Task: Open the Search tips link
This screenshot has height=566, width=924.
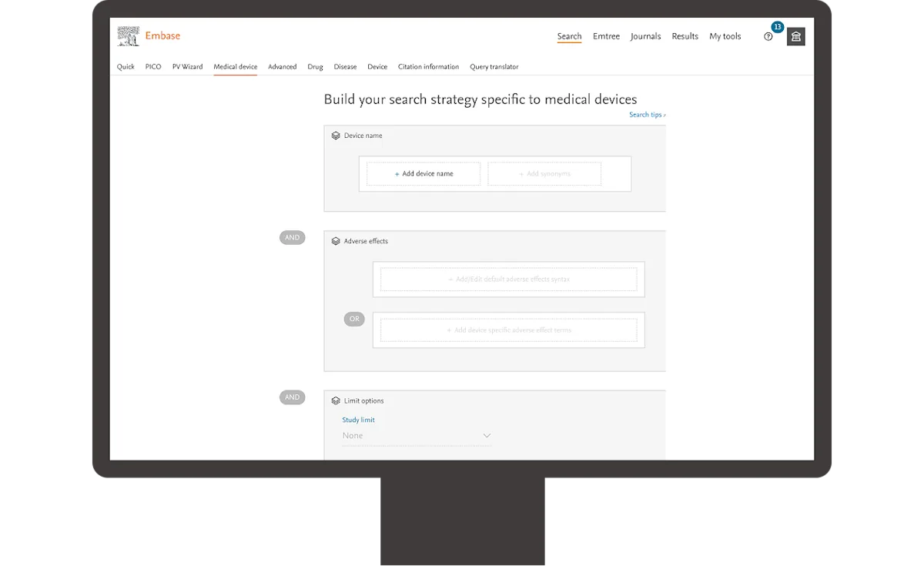Action: coord(646,114)
